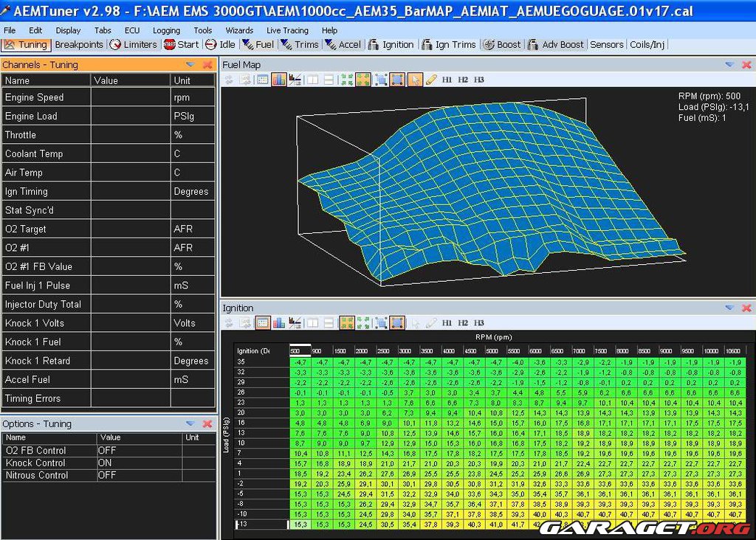Viewport: 756px width, 540px height.
Task: Select the pencil edit tool in Fuel Map
Action: (x=431, y=80)
